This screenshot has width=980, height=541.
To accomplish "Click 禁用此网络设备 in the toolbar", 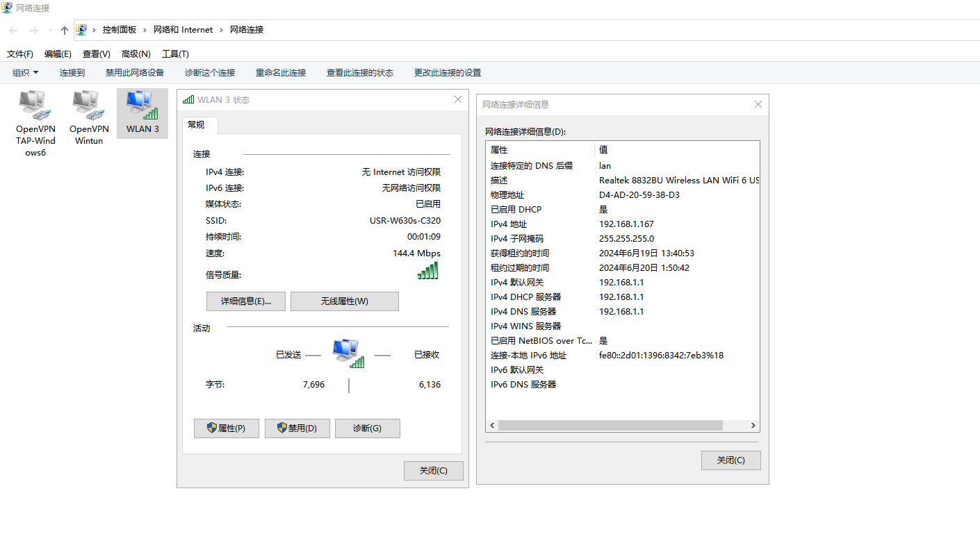I will pyautogui.click(x=135, y=73).
